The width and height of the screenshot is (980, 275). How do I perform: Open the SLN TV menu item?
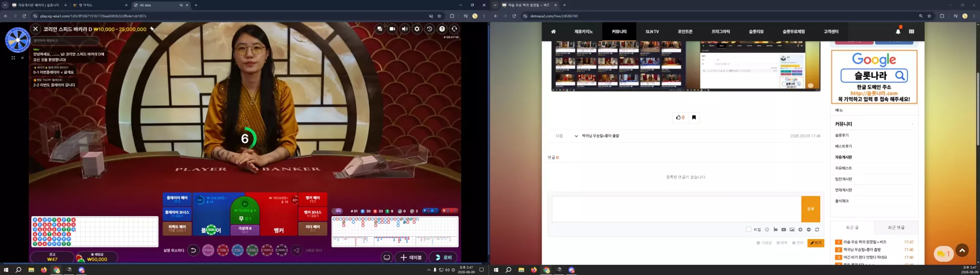click(x=652, y=31)
